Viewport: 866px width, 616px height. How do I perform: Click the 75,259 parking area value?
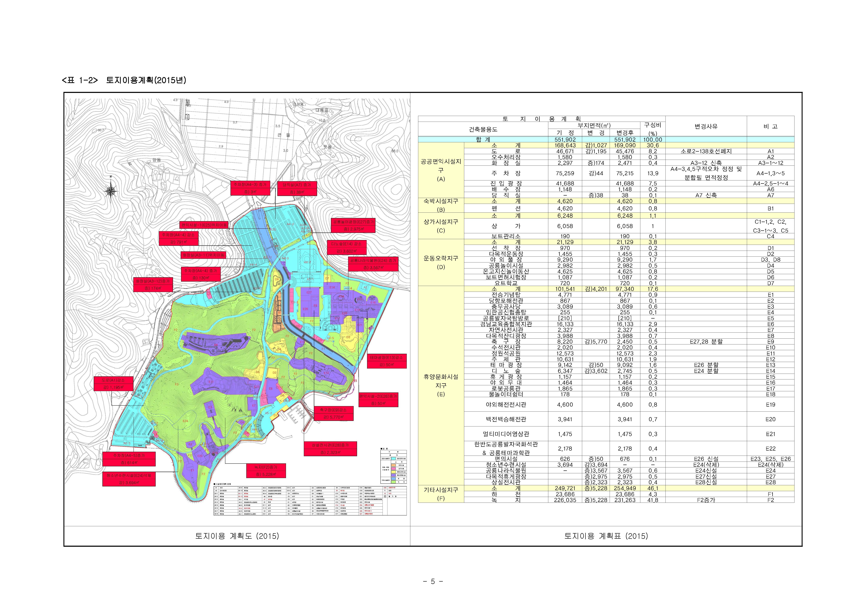click(x=565, y=173)
